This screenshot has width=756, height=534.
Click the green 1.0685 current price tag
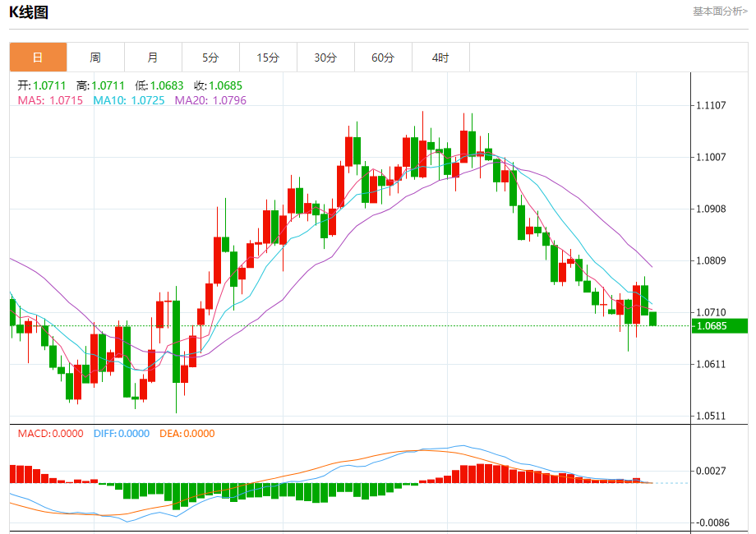coord(719,326)
